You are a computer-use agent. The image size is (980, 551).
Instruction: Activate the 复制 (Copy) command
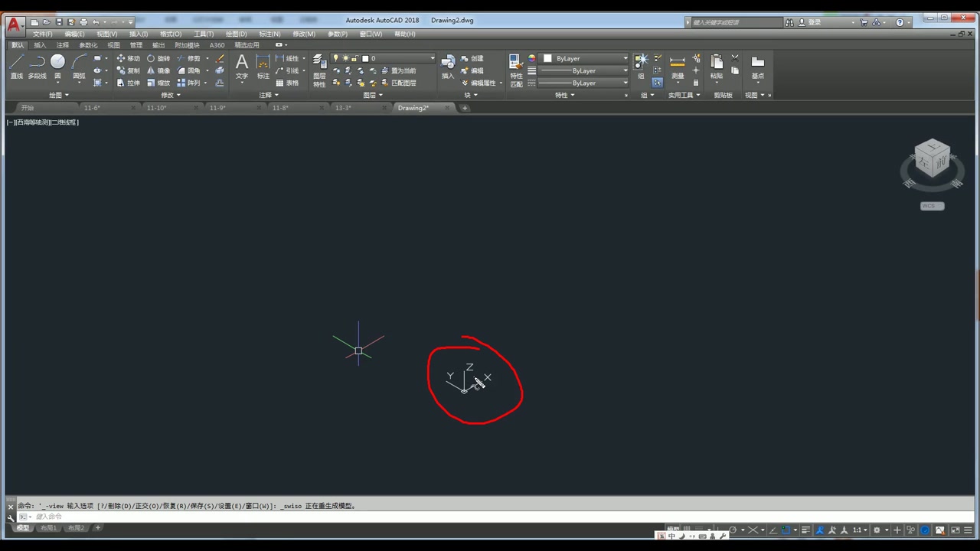point(128,70)
